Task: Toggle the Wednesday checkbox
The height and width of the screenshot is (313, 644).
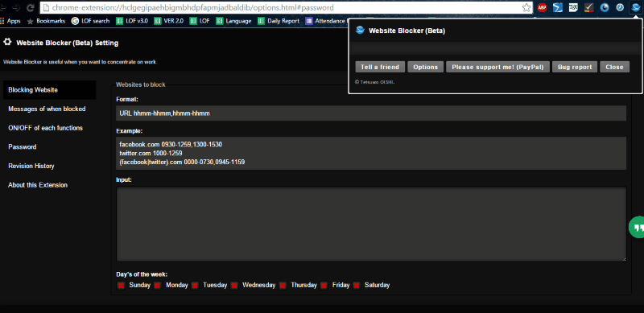Action: click(234, 285)
